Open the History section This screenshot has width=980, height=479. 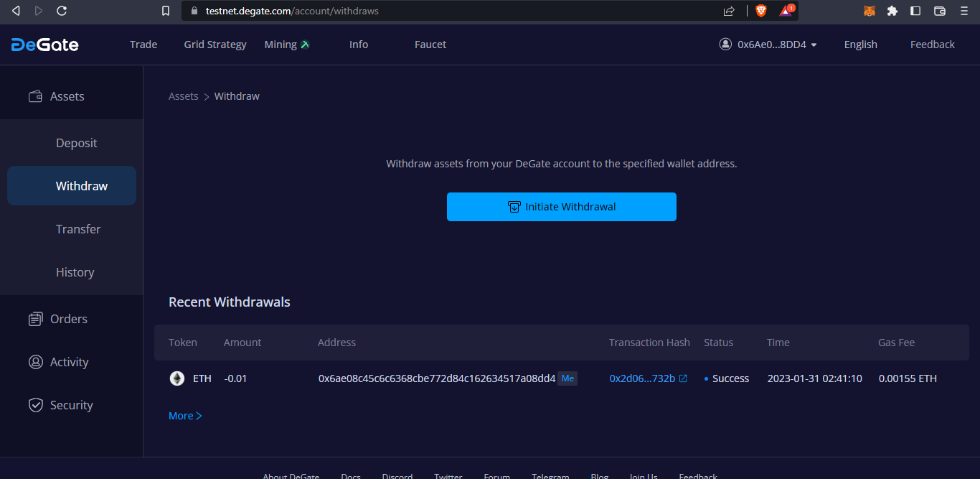[x=72, y=272]
